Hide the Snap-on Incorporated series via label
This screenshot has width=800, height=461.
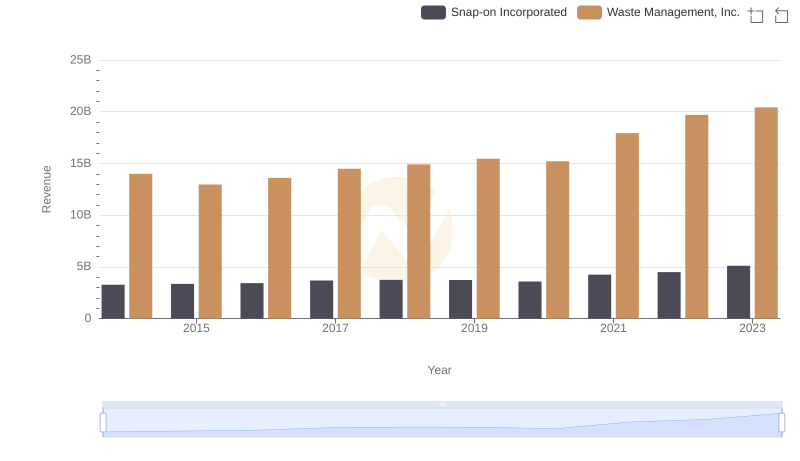(509, 12)
